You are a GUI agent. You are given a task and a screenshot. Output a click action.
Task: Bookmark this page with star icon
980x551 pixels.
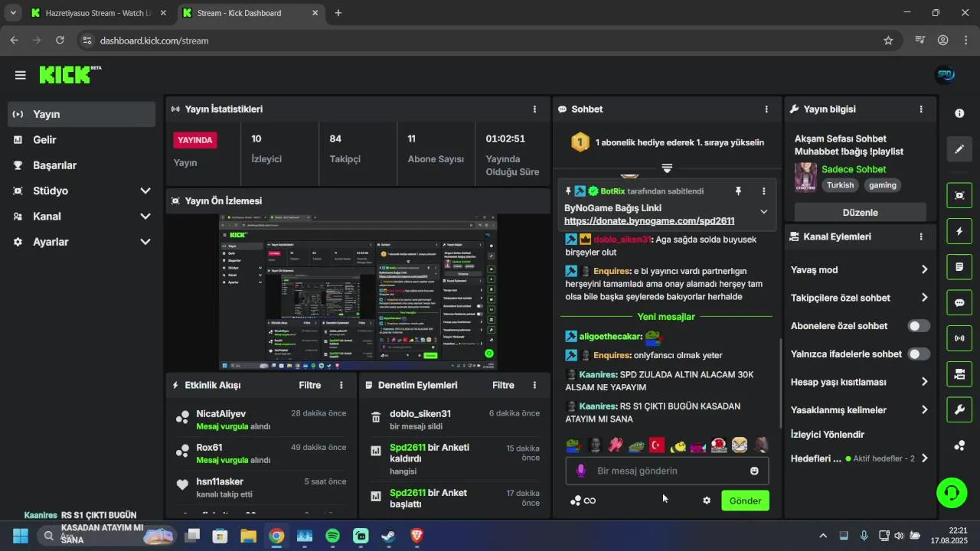tap(888, 41)
